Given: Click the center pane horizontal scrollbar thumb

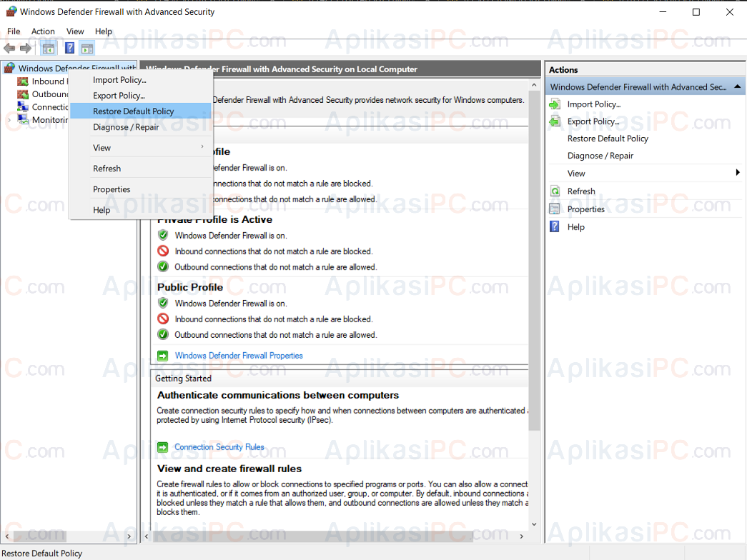Looking at the screenshot, I should 313,536.
